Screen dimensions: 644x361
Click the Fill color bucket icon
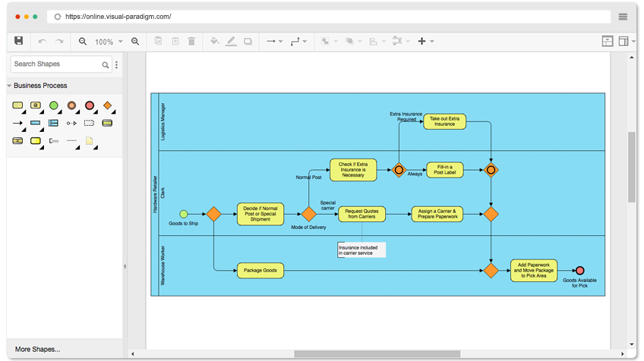pos(214,41)
